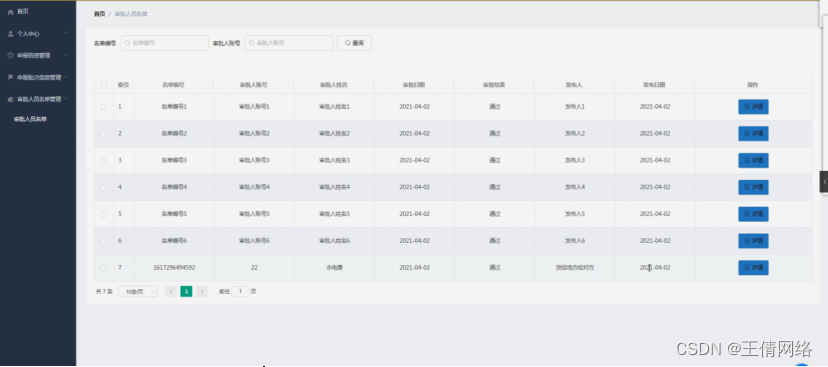This screenshot has width=828, height=367.
Task: Select 审批人员名单 submenu item in sidebar
Action: tap(30, 119)
